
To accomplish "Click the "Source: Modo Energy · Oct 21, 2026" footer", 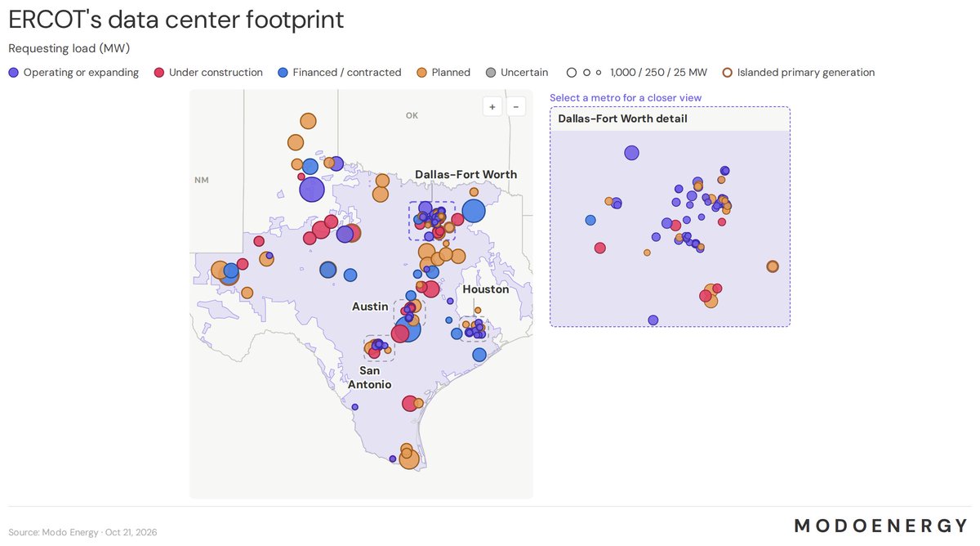I will pyautogui.click(x=82, y=532).
